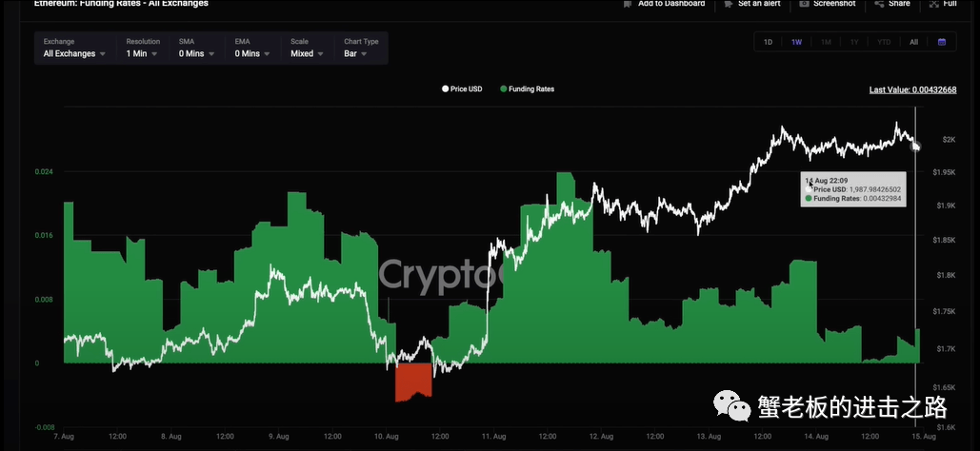Open the Exchange dropdown

click(x=74, y=54)
